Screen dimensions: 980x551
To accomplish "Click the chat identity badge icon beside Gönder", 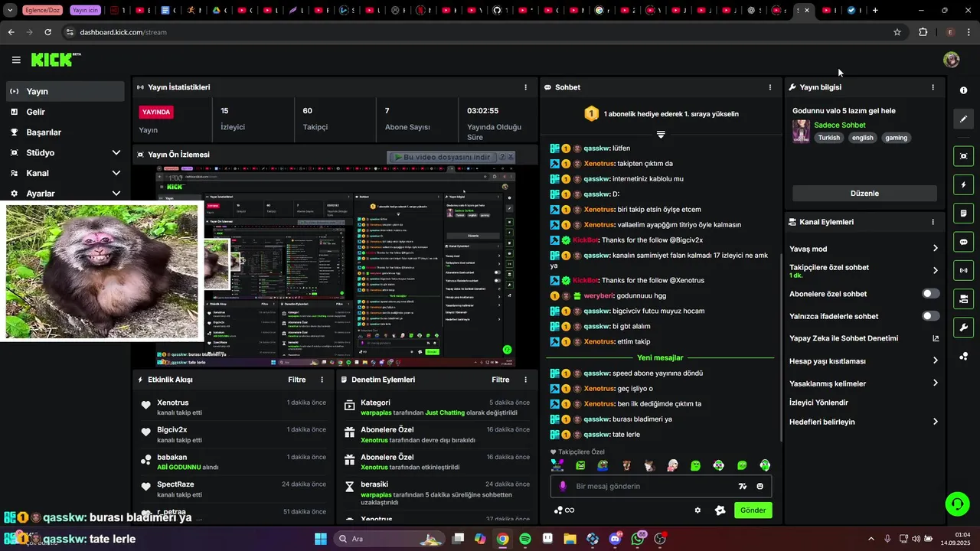I will click(x=720, y=510).
